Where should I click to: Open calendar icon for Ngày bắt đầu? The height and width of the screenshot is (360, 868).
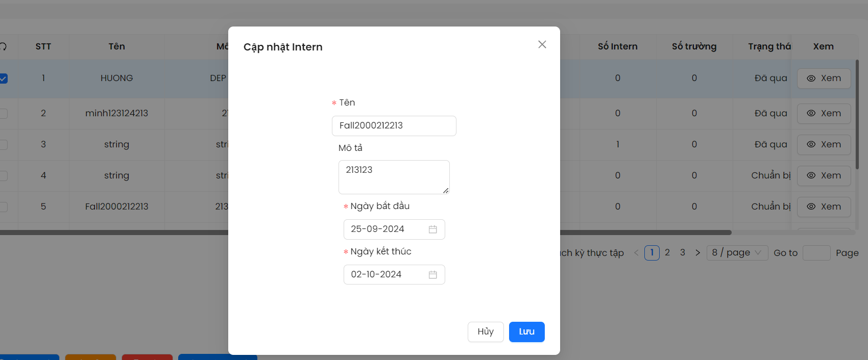pos(432,229)
